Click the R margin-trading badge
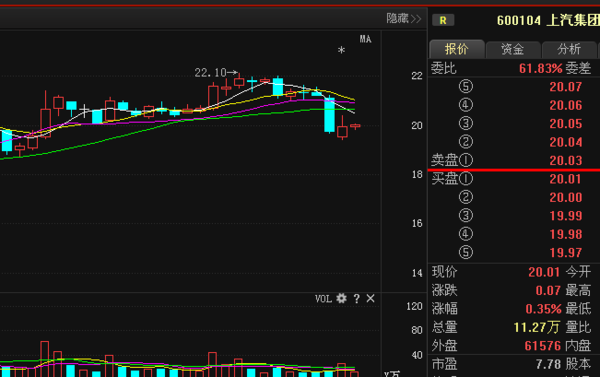Screen dimensions: 600x377 pyautogui.click(x=443, y=20)
